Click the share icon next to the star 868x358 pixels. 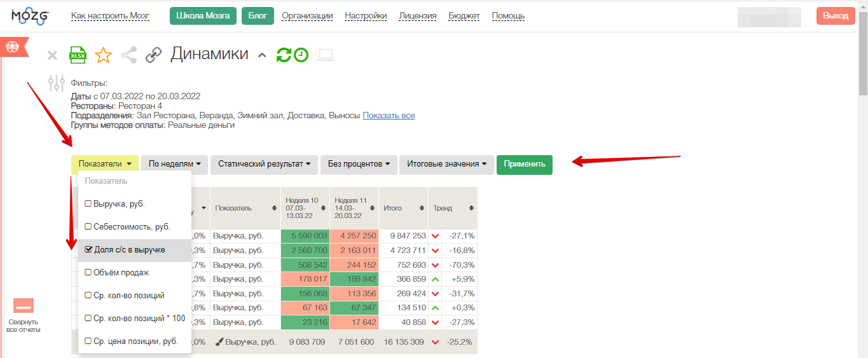pos(128,55)
